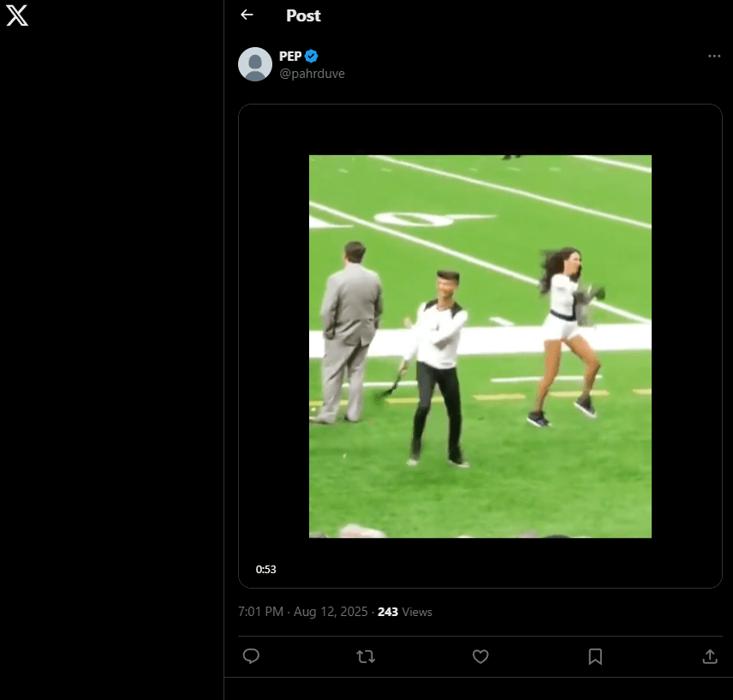Go back using the left arrow
This screenshot has height=700, width=733.
click(x=247, y=15)
